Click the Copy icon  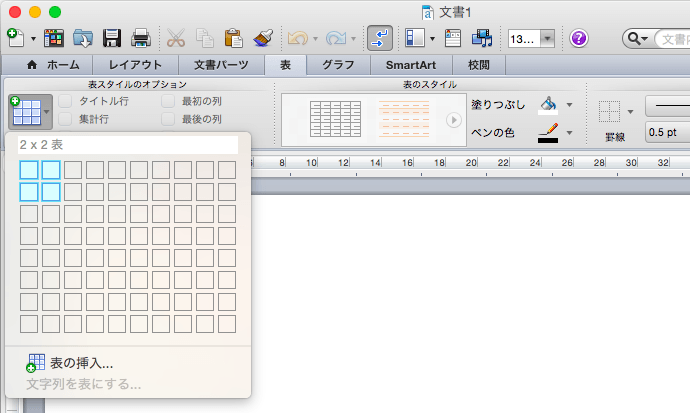point(205,38)
